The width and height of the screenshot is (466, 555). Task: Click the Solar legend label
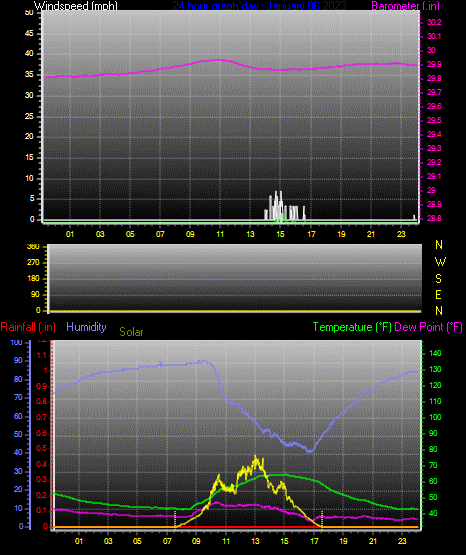pos(131,332)
